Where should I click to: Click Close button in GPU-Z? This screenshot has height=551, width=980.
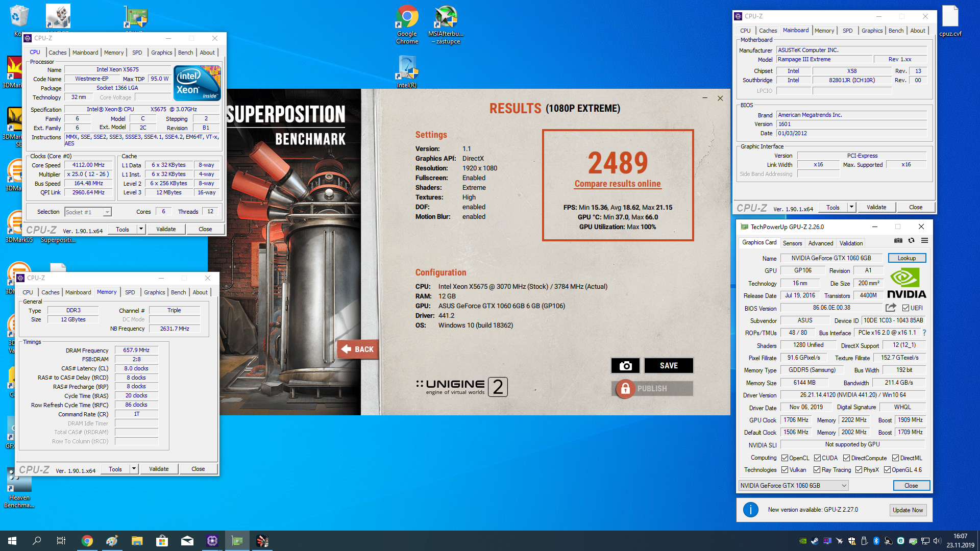tap(911, 486)
